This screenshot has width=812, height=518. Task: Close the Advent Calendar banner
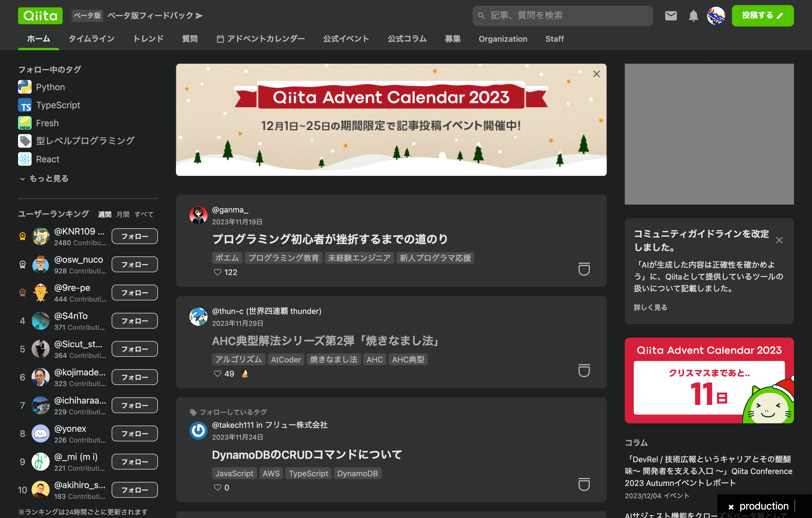pos(596,74)
